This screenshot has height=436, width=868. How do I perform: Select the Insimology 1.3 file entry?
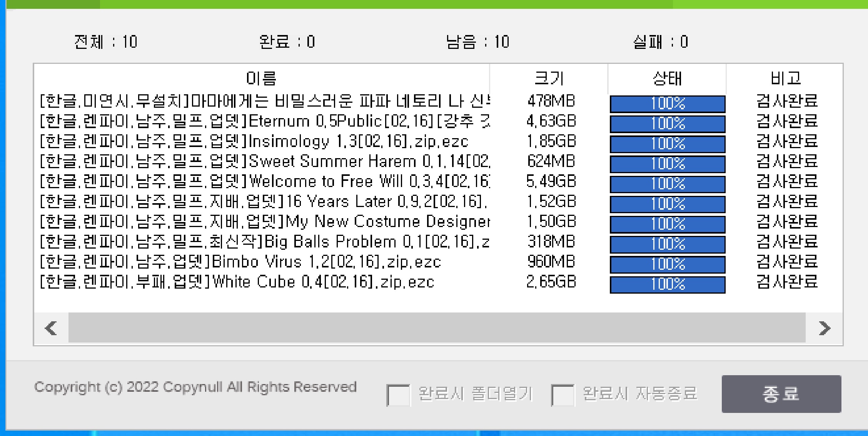(x=254, y=142)
